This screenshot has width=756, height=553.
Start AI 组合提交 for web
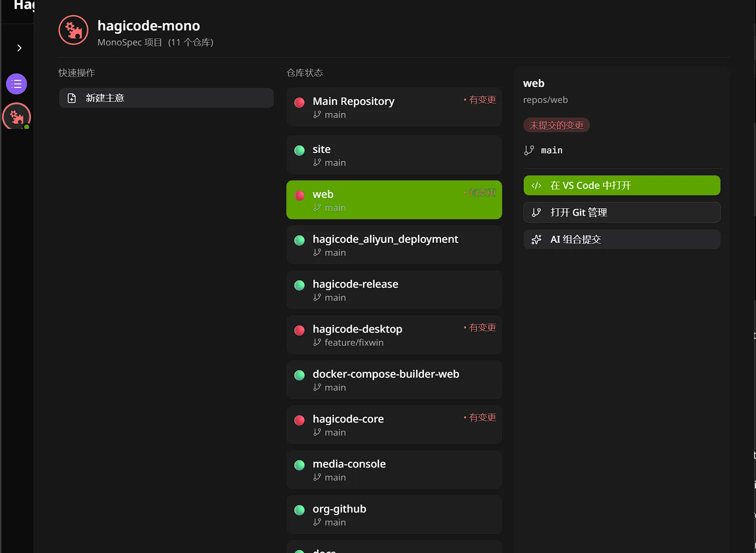click(x=622, y=240)
